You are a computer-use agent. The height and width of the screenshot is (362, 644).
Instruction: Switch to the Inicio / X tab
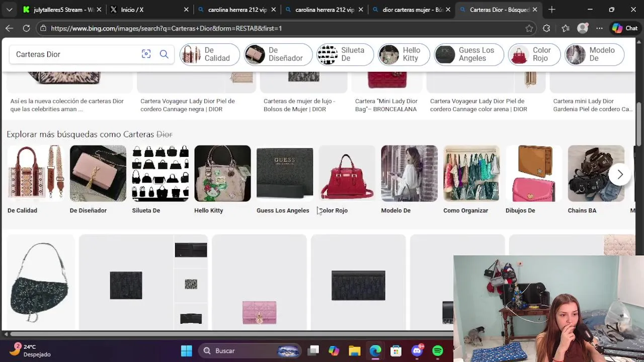(x=149, y=10)
